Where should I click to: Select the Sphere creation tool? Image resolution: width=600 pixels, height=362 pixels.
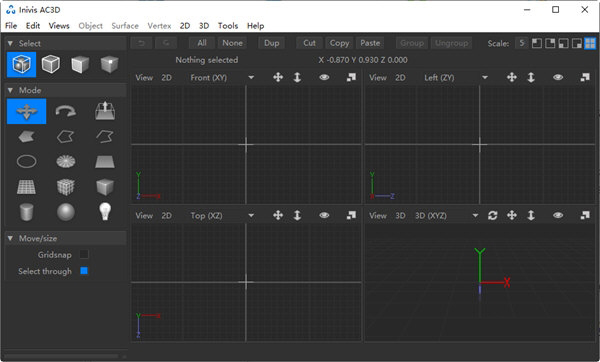(66, 212)
